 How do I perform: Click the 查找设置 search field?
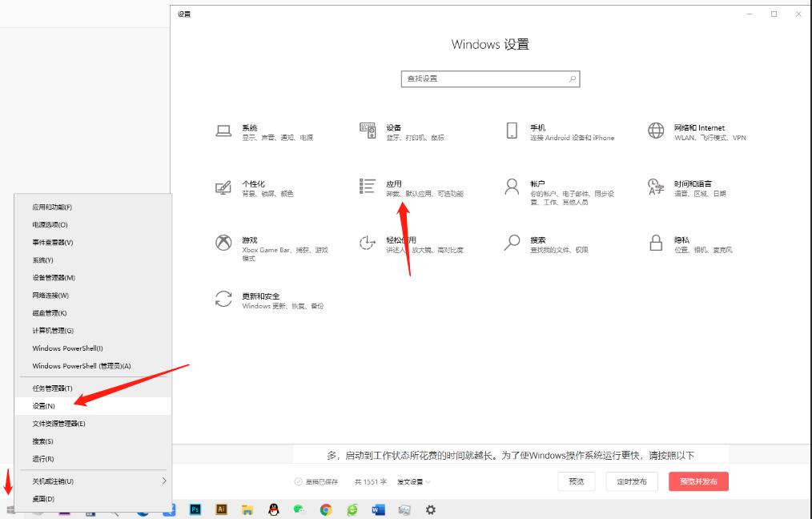click(490, 78)
